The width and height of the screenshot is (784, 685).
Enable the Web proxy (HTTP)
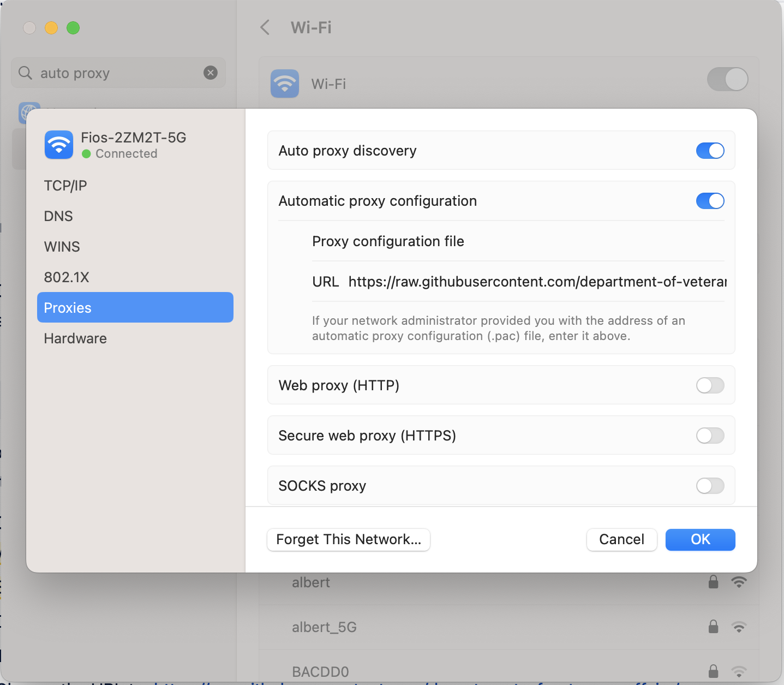tap(710, 385)
